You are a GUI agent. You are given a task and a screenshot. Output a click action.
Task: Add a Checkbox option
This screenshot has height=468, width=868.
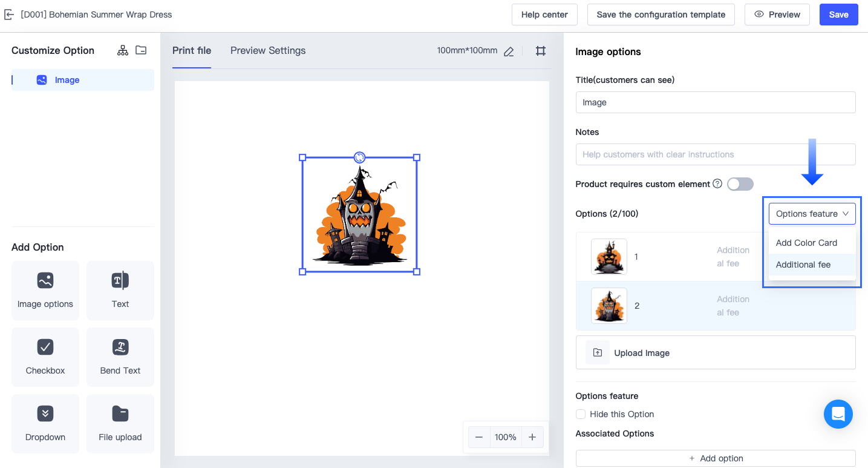point(45,357)
